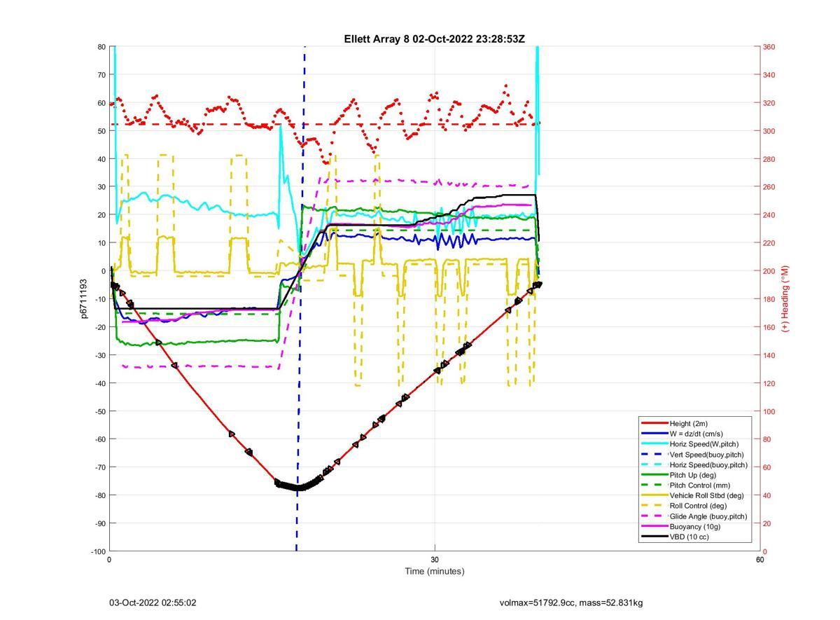Screen dimensions: 840x620
Task: Select legend entry 'VBD (10 cc)'
Action: (691, 537)
